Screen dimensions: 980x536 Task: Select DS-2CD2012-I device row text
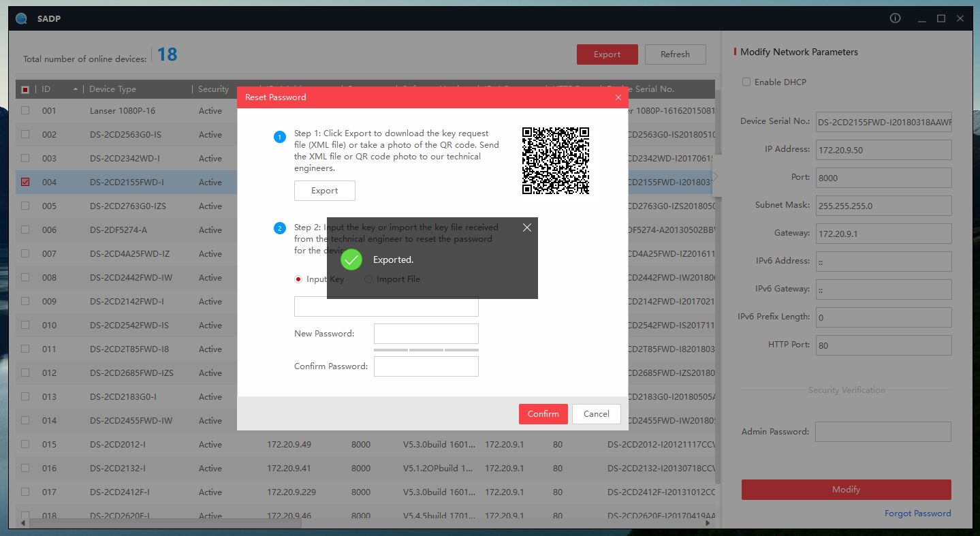(x=118, y=444)
